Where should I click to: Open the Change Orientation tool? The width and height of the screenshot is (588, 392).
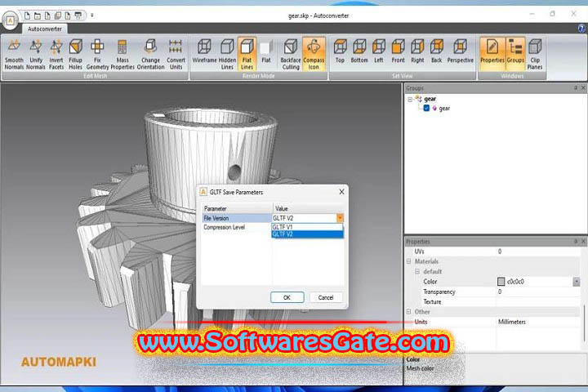point(150,54)
